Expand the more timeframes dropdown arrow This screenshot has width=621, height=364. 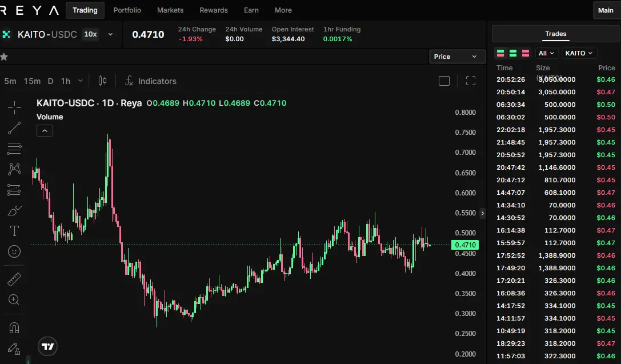pos(81,81)
